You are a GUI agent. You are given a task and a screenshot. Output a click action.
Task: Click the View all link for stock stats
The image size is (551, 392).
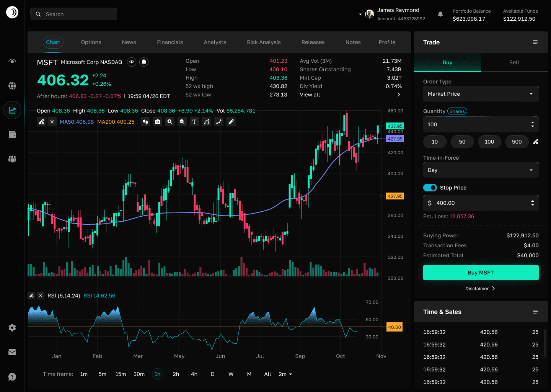310,95
